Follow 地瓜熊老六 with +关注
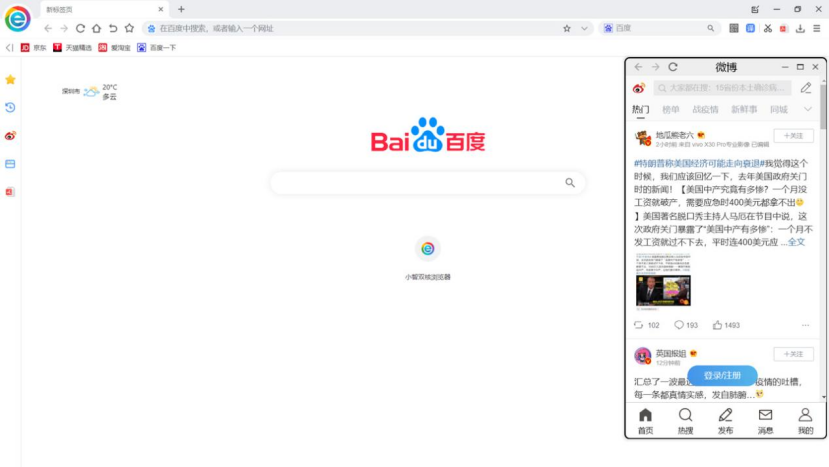829x467 pixels. click(794, 136)
